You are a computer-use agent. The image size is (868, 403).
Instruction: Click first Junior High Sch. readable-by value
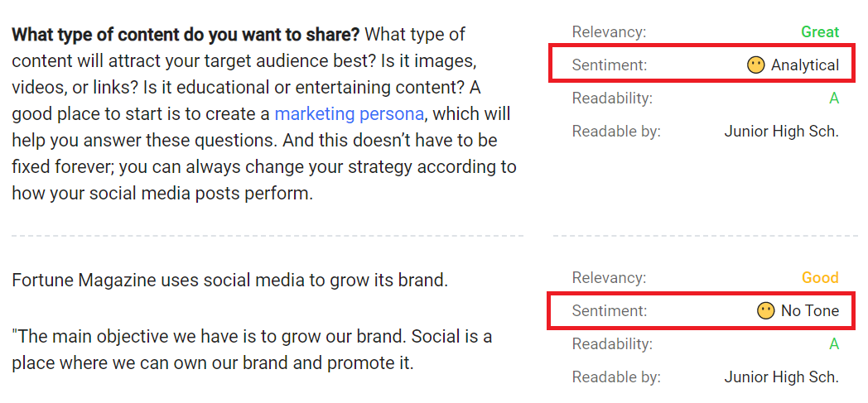point(782,132)
